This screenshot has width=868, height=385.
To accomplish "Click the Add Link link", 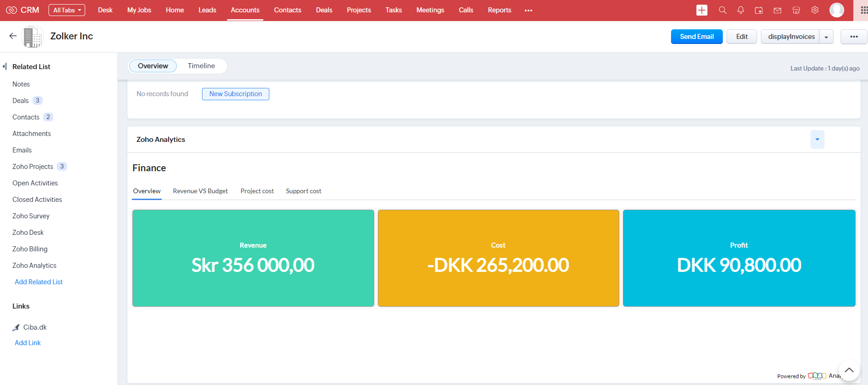I will pyautogui.click(x=27, y=343).
